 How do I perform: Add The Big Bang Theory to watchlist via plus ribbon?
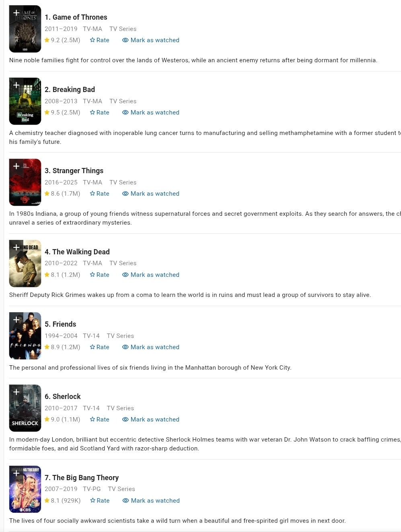click(16, 473)
